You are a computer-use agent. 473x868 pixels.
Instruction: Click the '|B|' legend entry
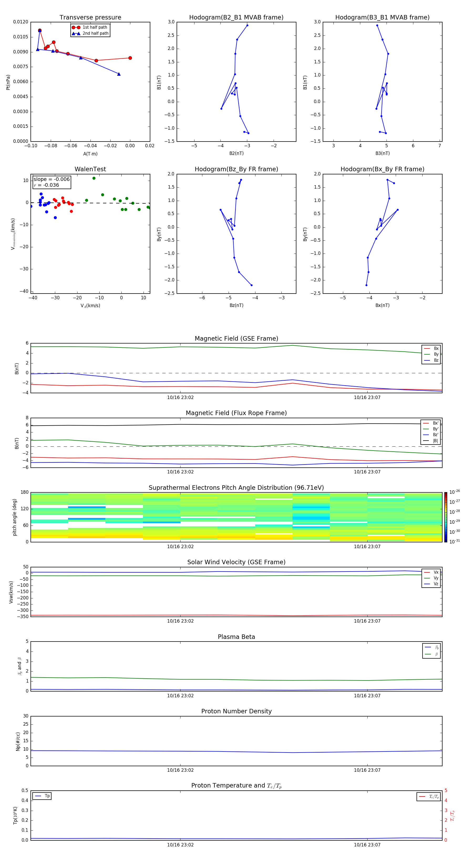tap(431, 441)
